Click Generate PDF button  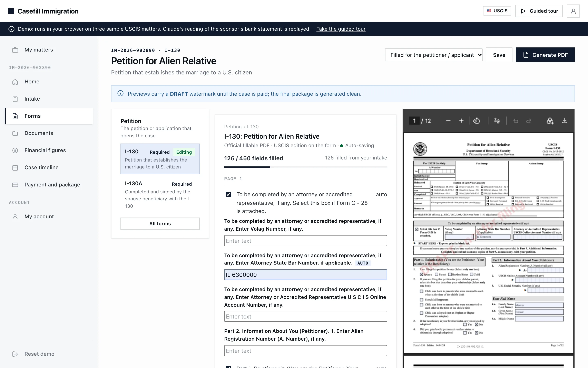click(545, 55)
